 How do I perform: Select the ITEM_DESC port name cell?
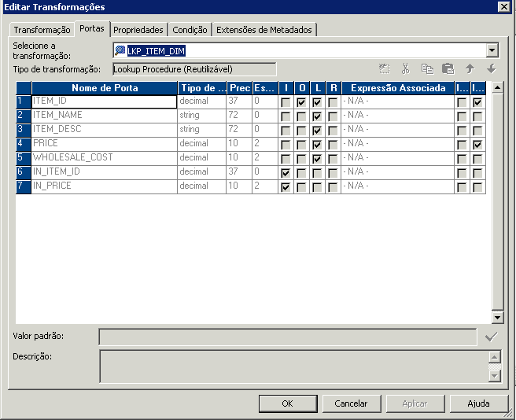point(105,131)
